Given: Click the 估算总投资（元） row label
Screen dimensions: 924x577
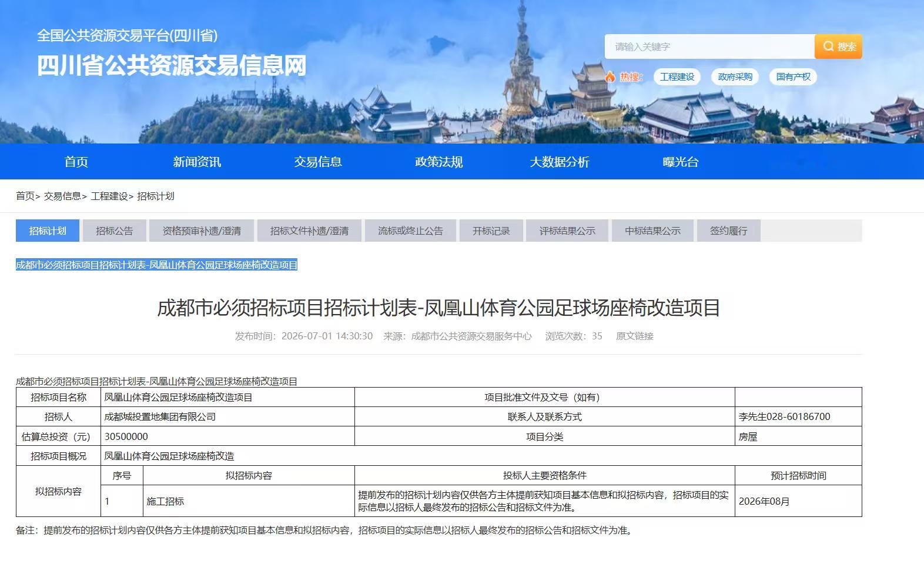Looking at the screenshot, I should click(58, 436).
